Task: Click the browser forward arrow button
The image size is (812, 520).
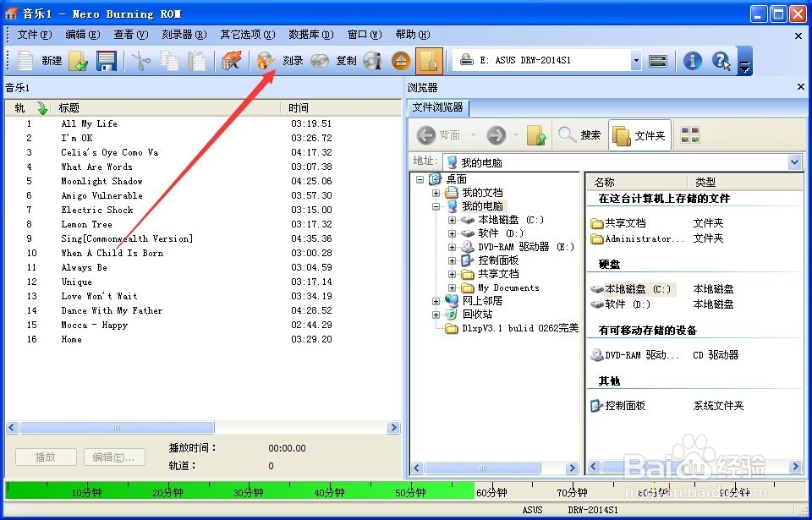Action: 497,135
